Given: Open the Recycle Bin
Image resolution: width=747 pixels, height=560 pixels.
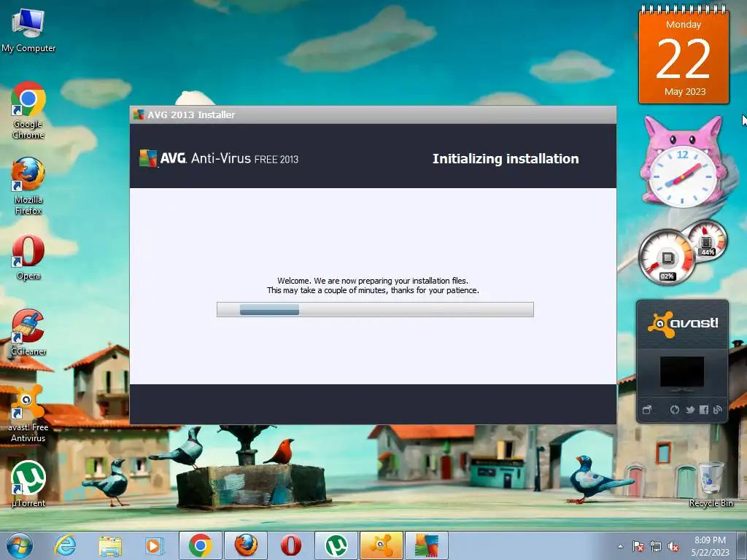Looking at the screenshot, I should click(x=711, y=484).
